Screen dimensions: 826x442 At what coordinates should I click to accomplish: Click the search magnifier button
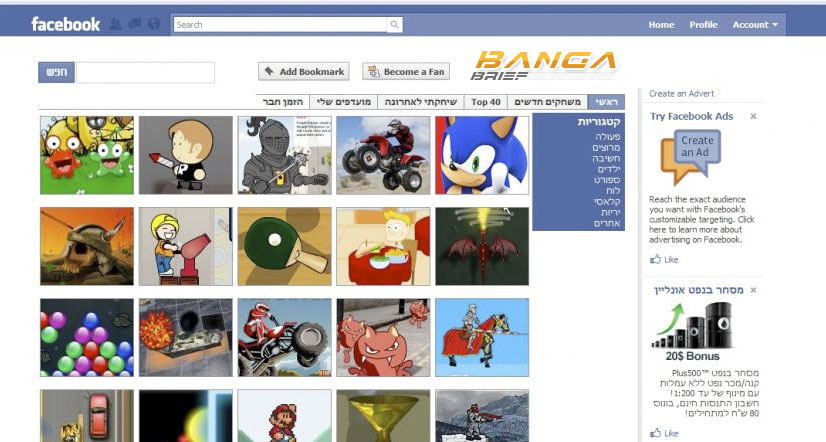coord(394,25)
